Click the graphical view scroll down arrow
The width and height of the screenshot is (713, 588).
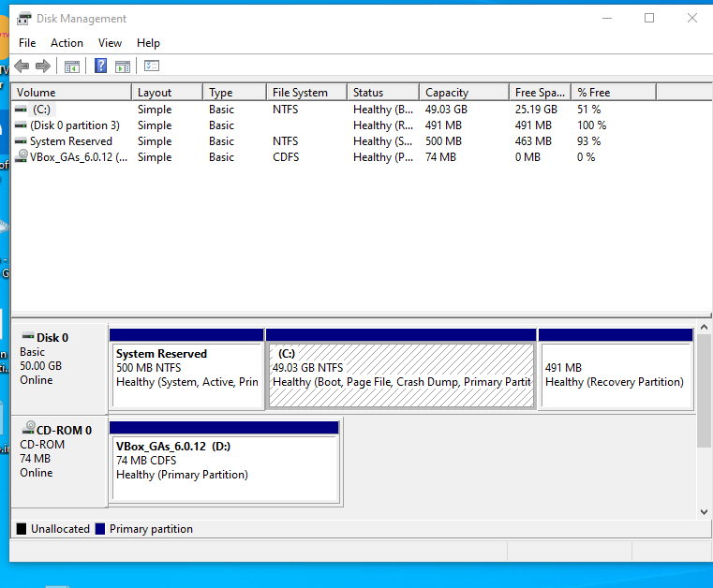[704, 511]
